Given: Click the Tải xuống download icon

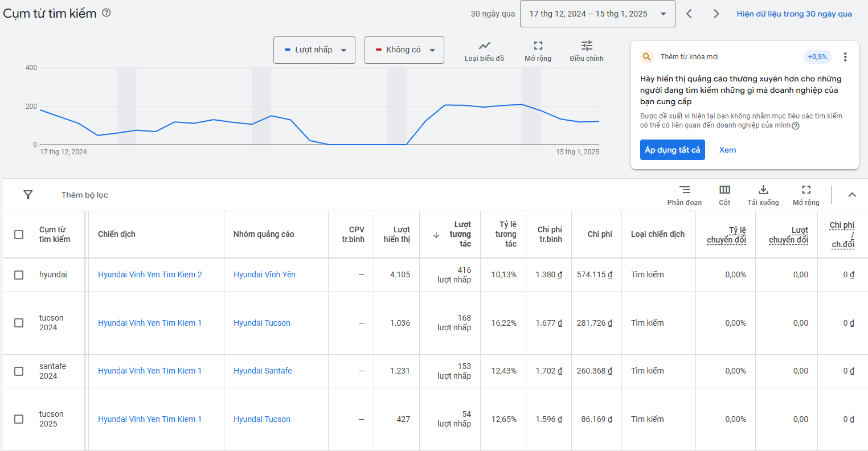Looking at the screenshot, I should pos(763,190).
